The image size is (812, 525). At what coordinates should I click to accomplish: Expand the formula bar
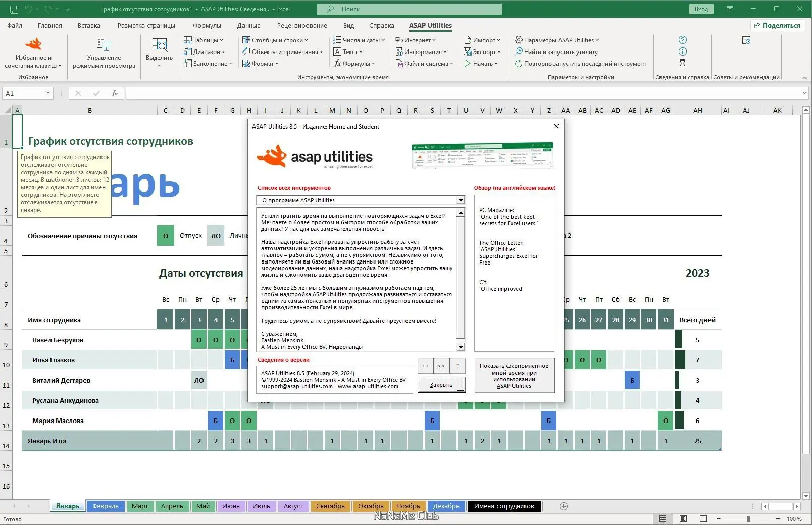point(804,93)
